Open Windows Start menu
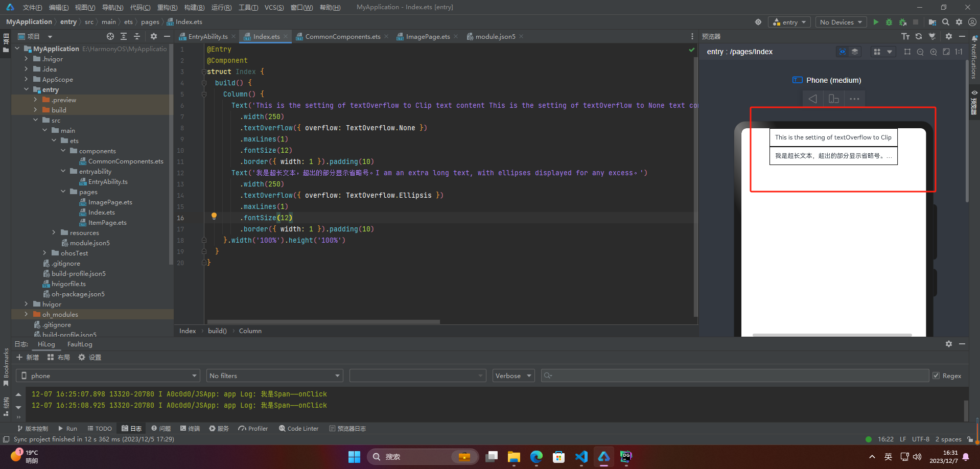Image resolution: width=980 pixels, height=469 pixels. (x=354, y=457)
